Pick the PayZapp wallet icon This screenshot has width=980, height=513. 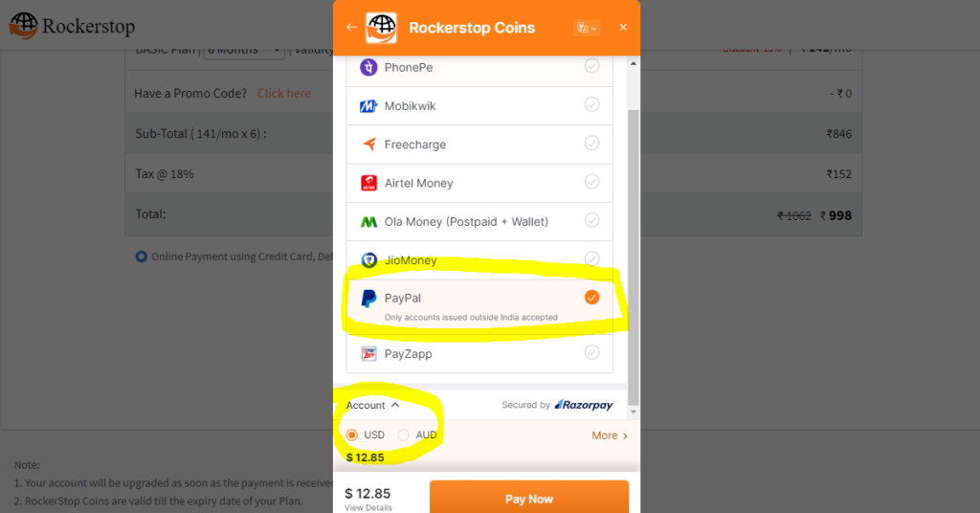pyautogui.click(x=368, y=354)
